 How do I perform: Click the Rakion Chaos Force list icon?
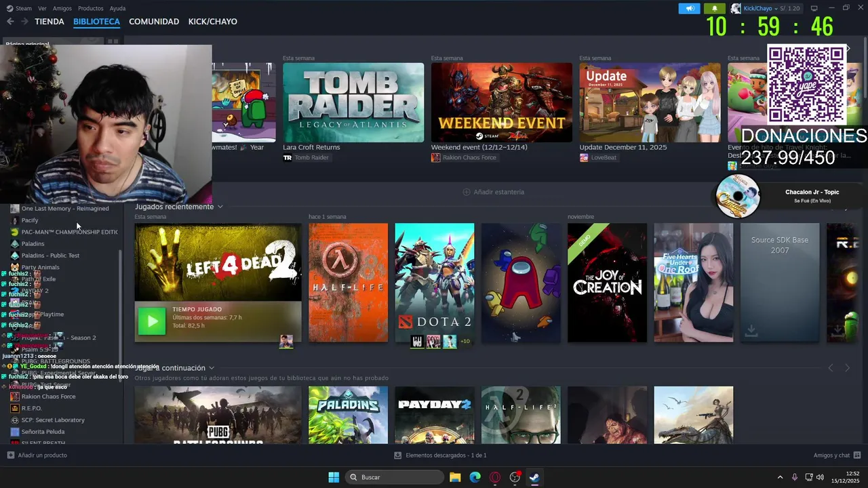(15, 396)
